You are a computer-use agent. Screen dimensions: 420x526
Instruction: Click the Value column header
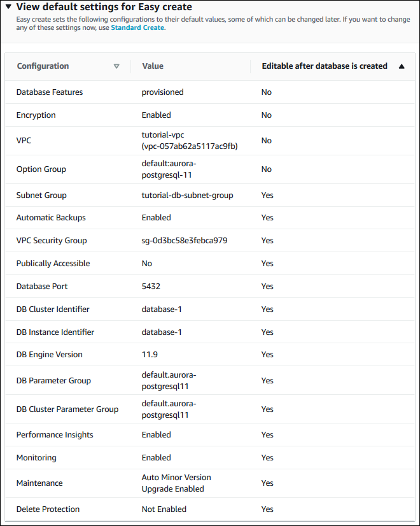click(x=153, y=66)
